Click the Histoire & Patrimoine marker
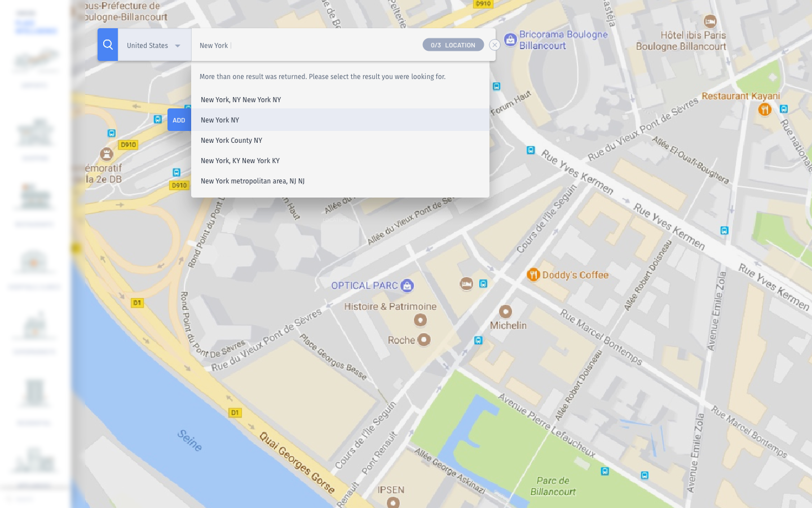The width and height of the screenshot is (812, 508). pos(420,320)
